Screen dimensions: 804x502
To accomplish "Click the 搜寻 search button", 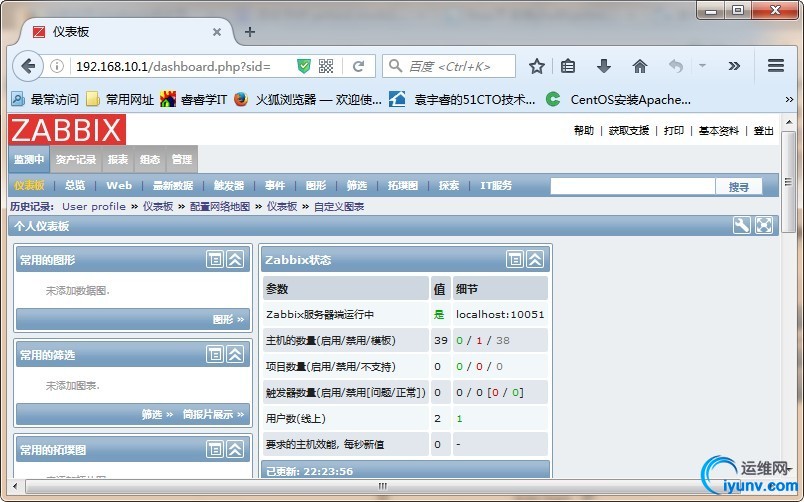I will (739, 187).
